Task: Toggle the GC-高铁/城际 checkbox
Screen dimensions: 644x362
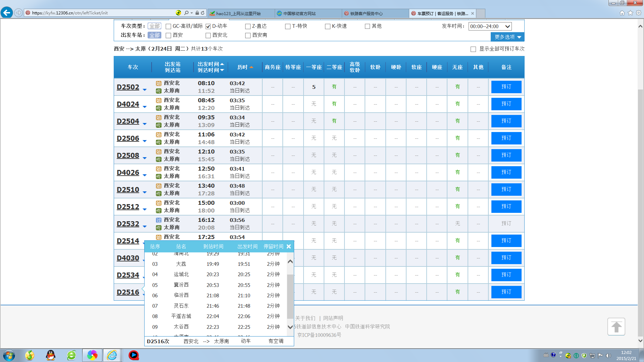Action: tap(168, 26)
